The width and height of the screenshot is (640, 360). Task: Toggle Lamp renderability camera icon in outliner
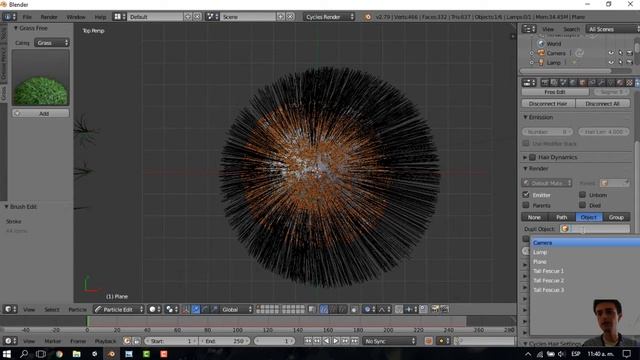pos(630,62)
